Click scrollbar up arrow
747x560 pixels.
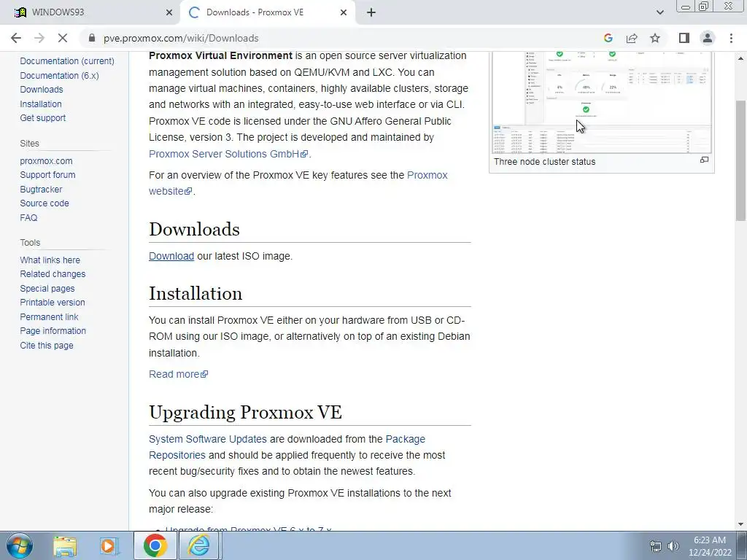(741, 58)
